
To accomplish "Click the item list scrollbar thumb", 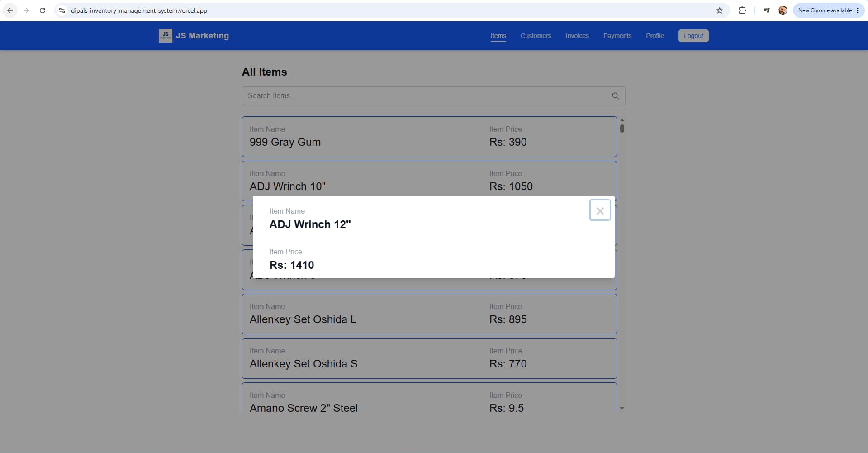I will 622,129.
